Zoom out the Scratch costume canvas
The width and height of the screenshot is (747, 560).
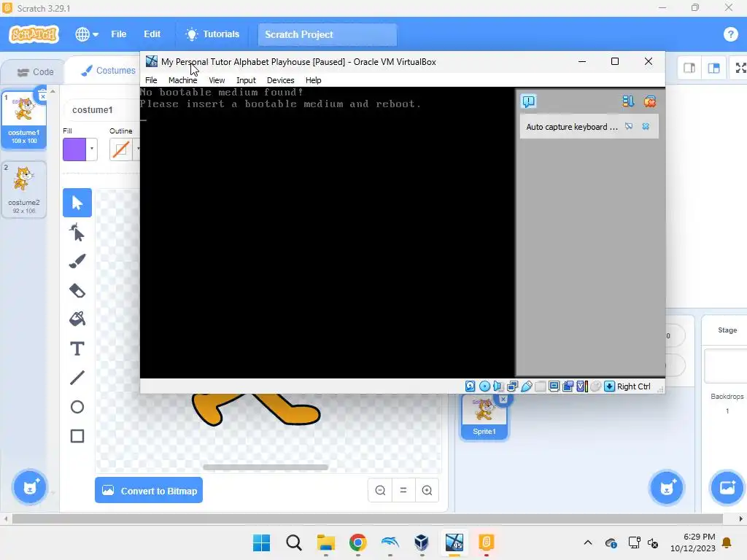(x=380, y=490)
